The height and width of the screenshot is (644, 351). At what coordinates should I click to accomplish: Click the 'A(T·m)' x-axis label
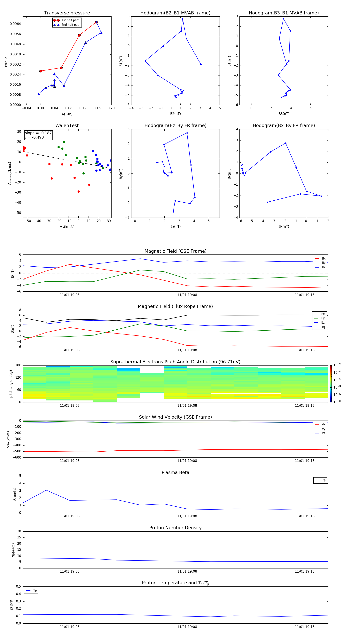click(x=67, y=114)
